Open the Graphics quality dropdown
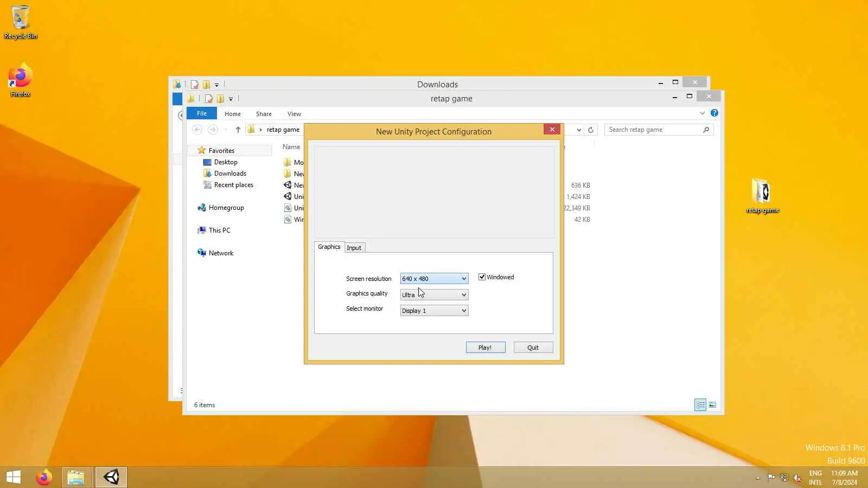 point(434,294)
